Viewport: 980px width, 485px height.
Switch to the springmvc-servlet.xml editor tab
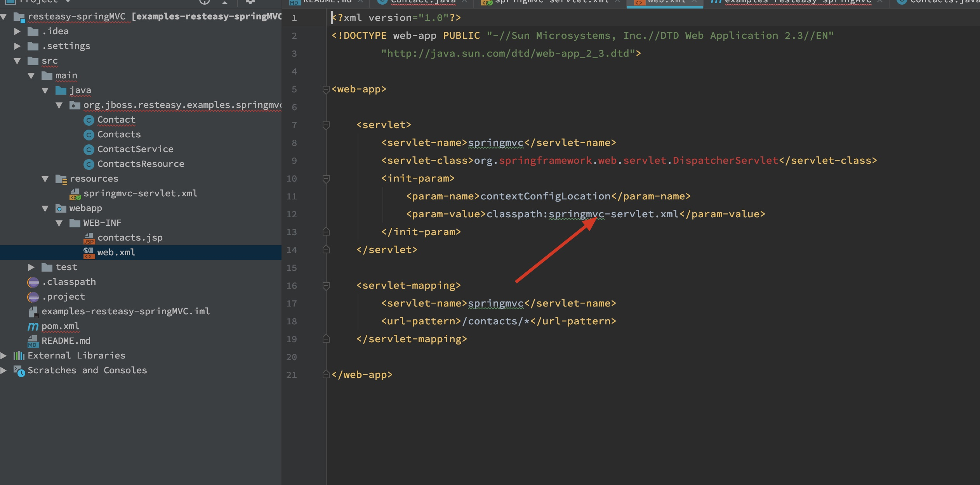[x=551, y=2]
